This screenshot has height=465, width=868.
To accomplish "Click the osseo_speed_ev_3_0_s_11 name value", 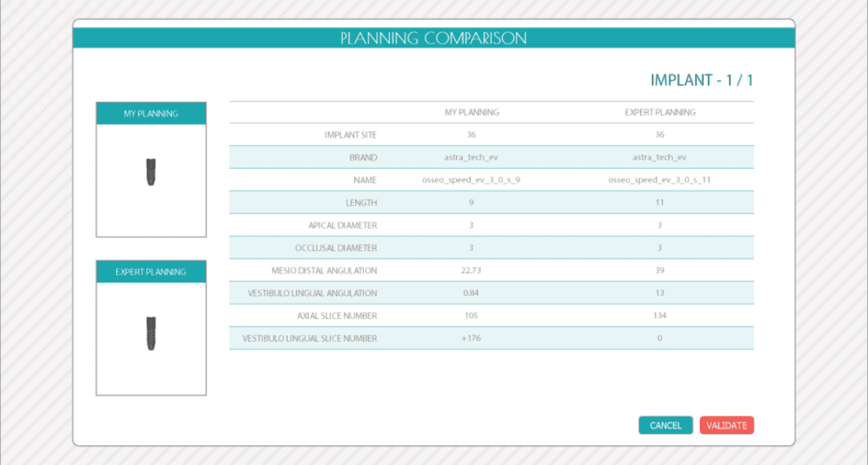I will tap(660, 180).
